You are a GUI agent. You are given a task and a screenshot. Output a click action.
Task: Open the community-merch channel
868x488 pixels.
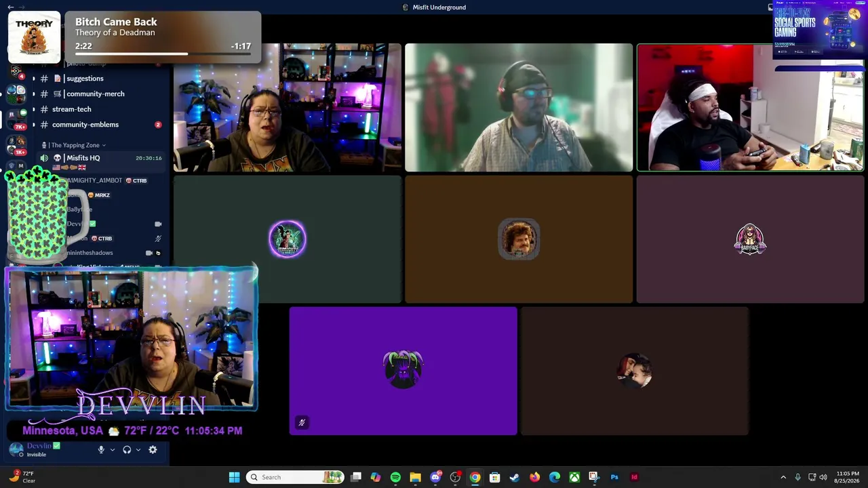click(x=95, y=94)
